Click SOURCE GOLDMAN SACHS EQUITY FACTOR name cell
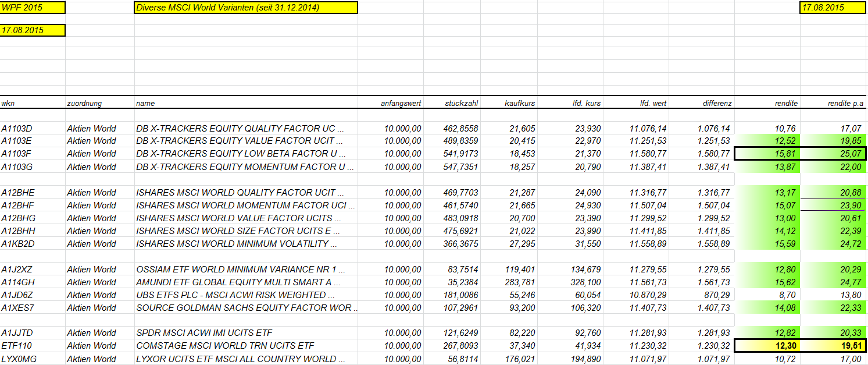Image resolution: width=868 pixels, height=365 pixels. [x=245, y=307]
